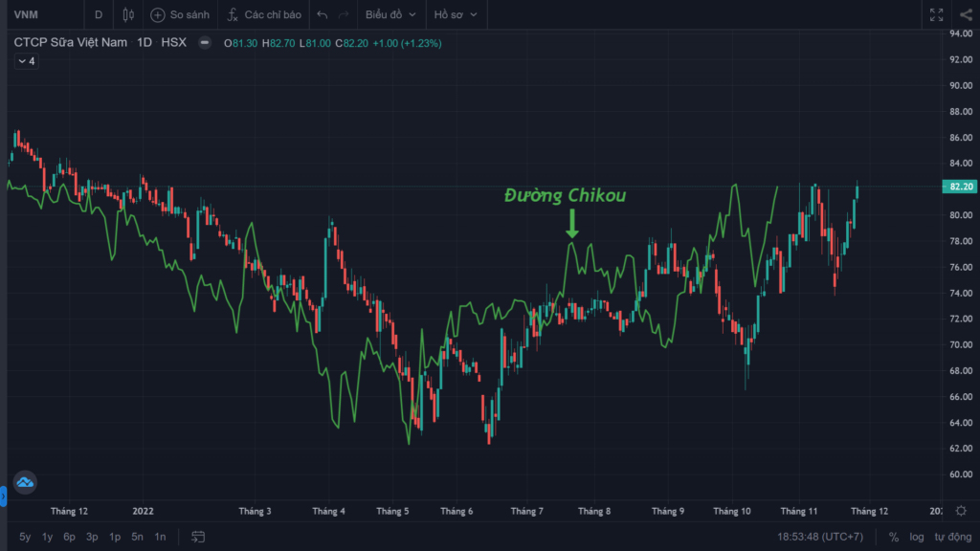Viewport: 980px width, 551px height.
Task: Click the 82.20 current price label
Action: 960,187
